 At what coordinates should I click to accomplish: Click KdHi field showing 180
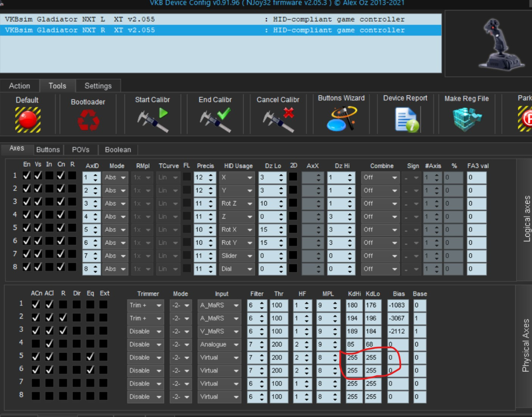point(354,305)
